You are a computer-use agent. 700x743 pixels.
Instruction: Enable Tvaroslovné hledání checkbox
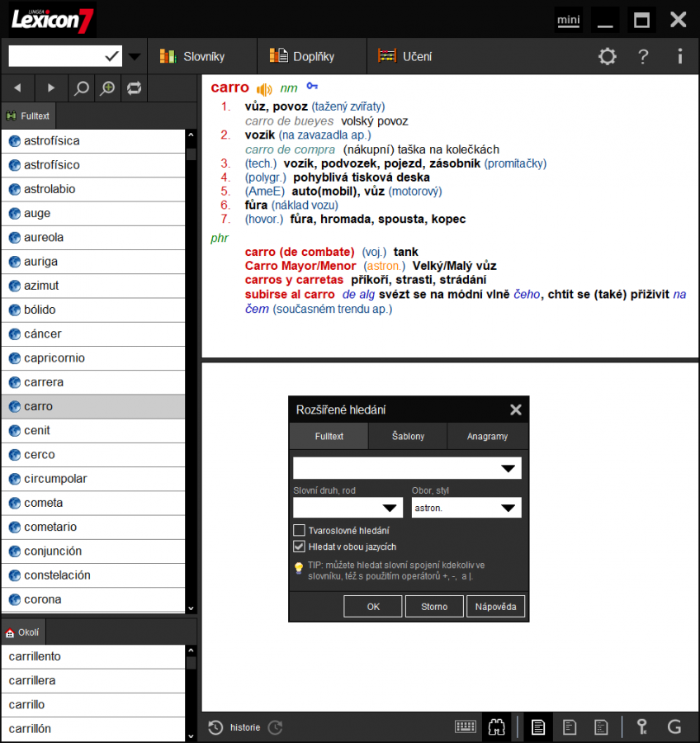tap(299, 530)
